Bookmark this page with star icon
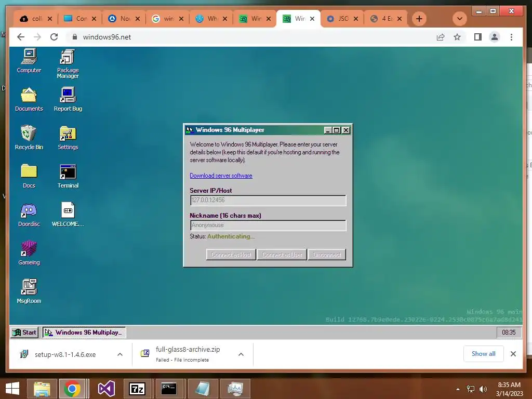 [457, 37]
